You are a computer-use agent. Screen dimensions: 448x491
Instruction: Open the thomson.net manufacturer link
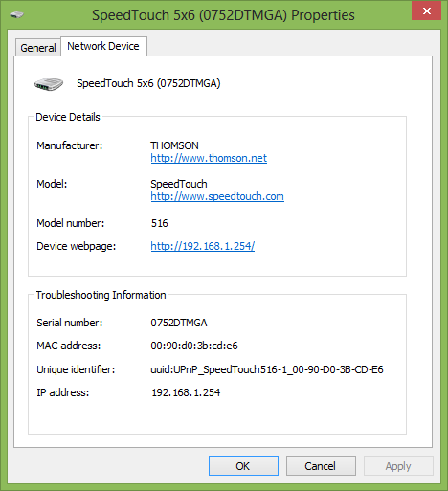(x=209, y=158)
